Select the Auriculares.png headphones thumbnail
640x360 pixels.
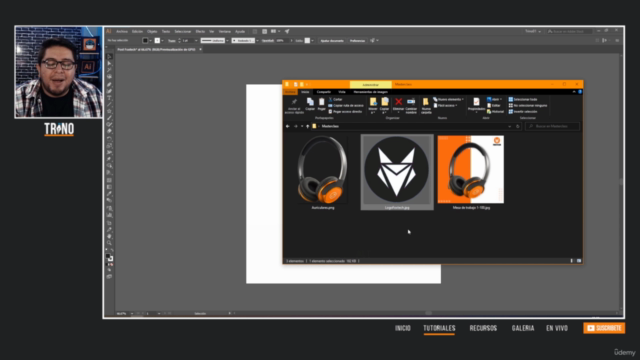(322, 170)
